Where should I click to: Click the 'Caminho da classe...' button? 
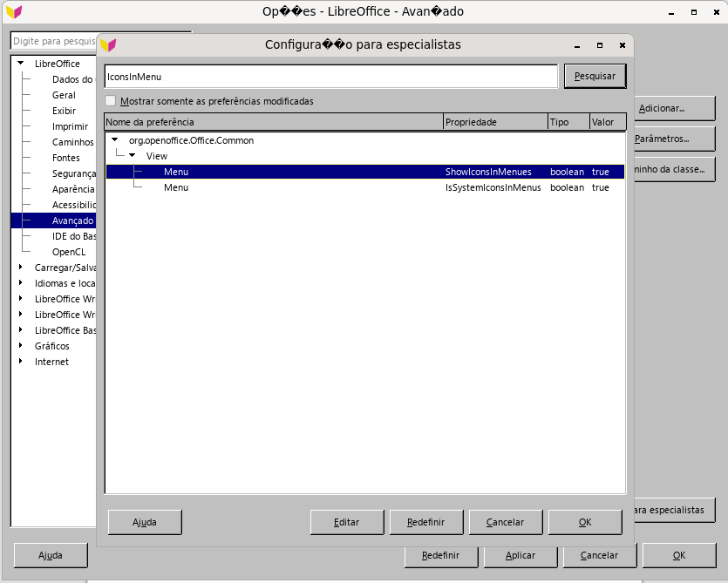[x=675, y=169]
